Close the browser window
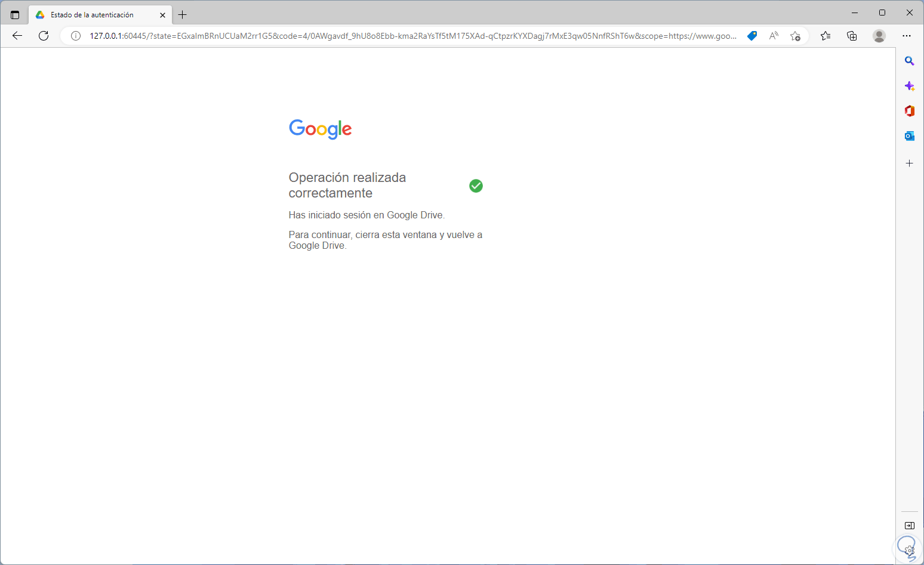924x565 pixels. tap(910, 13)
